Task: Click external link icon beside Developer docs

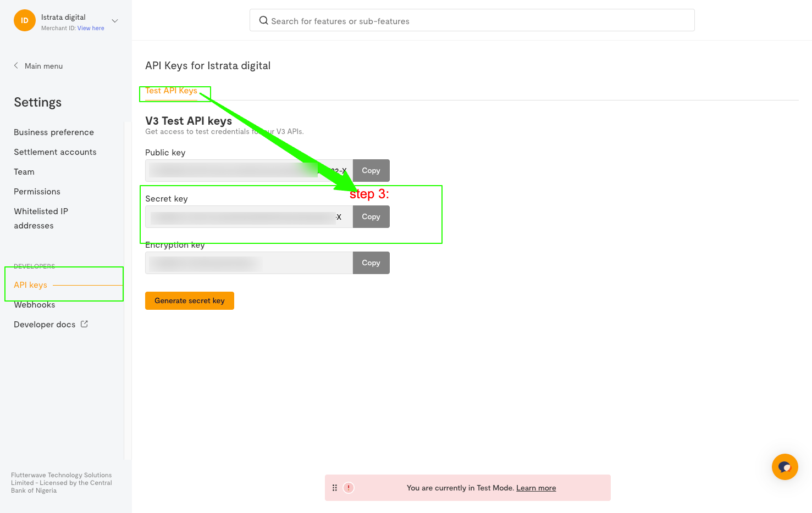Action: coord(84,324)
